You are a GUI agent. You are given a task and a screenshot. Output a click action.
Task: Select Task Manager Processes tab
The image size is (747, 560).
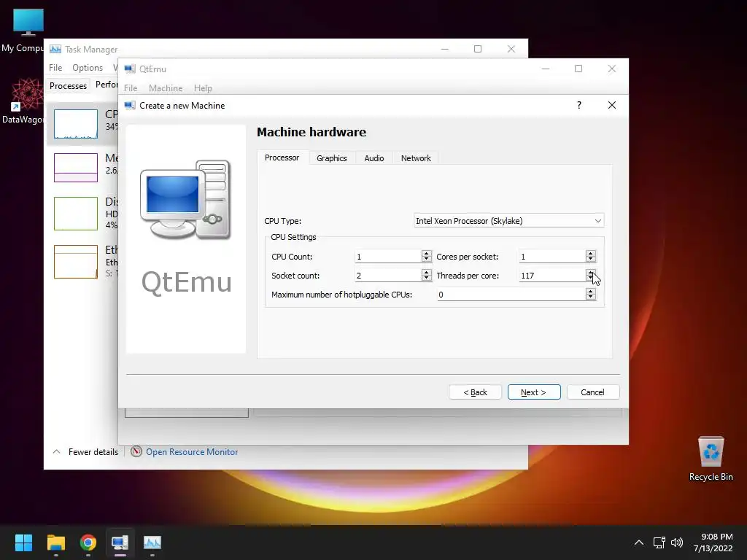tap(68, 86)
